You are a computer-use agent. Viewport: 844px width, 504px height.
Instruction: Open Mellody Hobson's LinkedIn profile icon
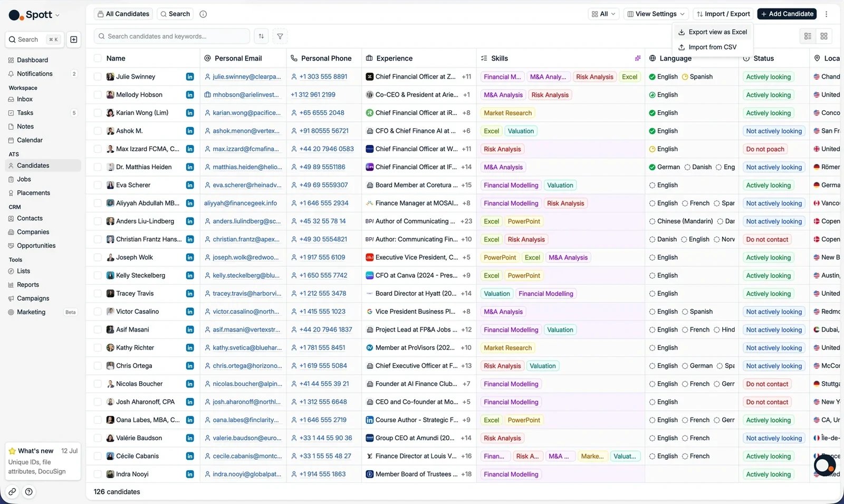click(x=190, y=95)
